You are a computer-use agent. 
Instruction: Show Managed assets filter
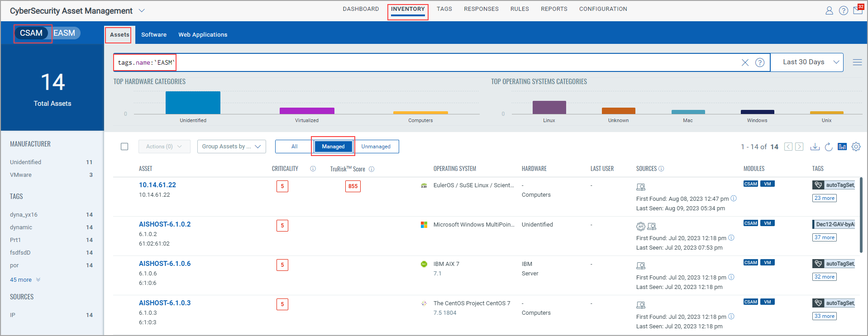(333, 147)
